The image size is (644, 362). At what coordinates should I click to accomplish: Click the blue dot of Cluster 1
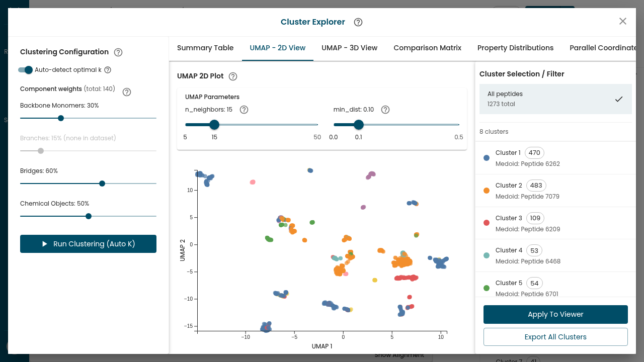tap(487, 158)
